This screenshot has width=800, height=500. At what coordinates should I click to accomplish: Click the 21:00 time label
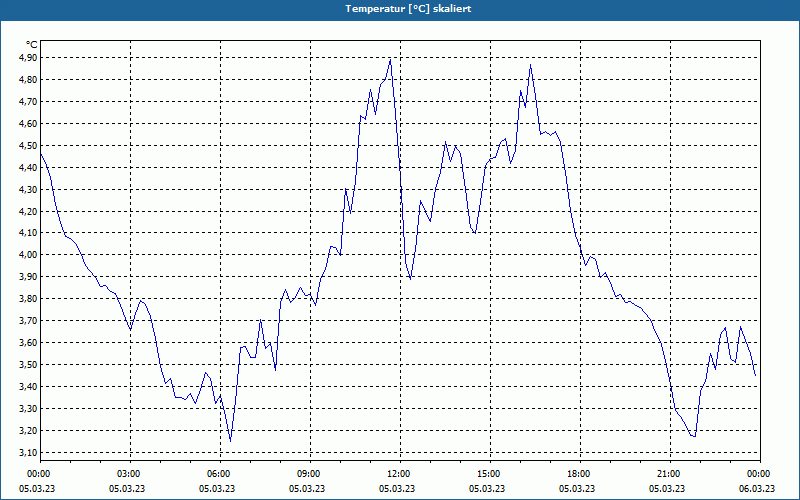point(668,474)
